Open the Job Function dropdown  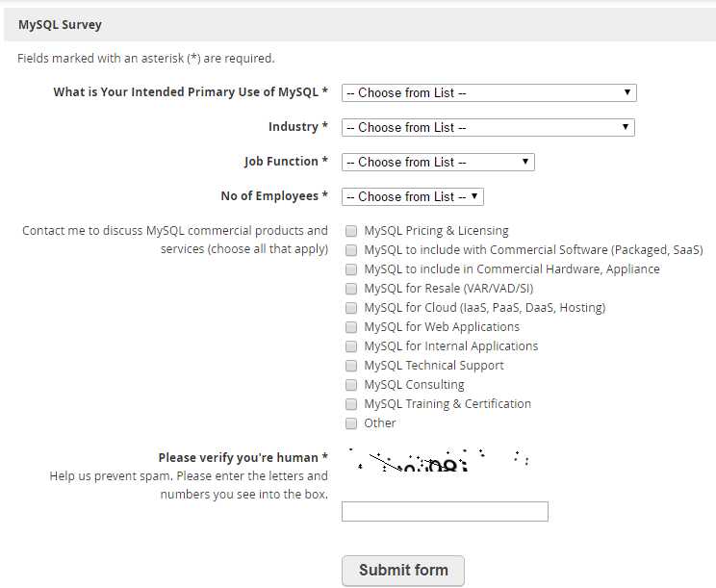(438, 162)
